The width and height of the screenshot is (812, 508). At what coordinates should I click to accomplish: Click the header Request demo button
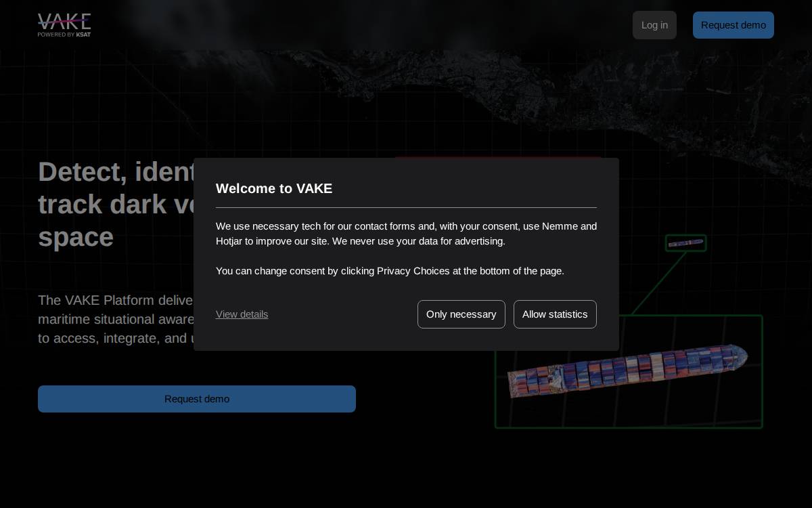click(x=734, y=25)
